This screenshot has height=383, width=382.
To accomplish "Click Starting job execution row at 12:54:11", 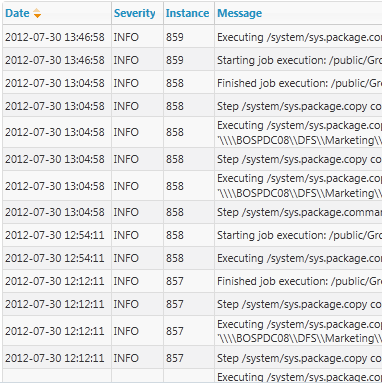I will pos(192,235).
